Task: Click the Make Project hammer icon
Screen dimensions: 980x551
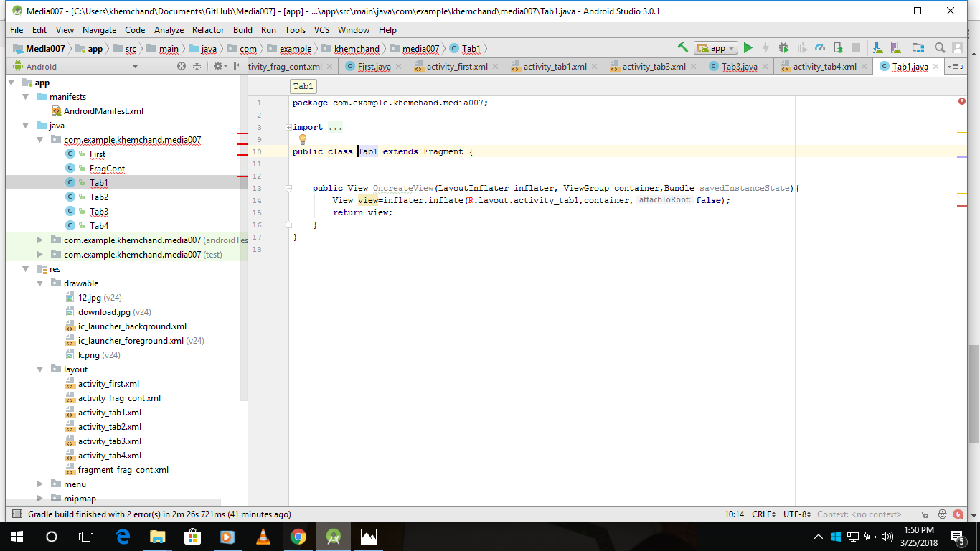Action: tap(683, 48)
